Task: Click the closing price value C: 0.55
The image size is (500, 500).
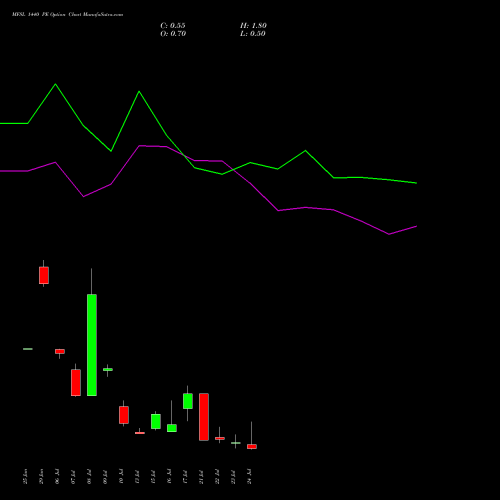Action: (x=173, y=26)
